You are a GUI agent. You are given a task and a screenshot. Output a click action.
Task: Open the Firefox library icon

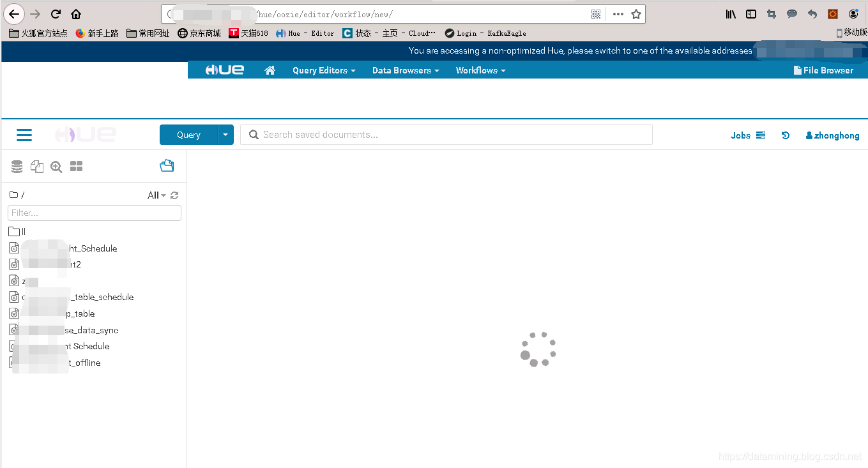(731, 14)
